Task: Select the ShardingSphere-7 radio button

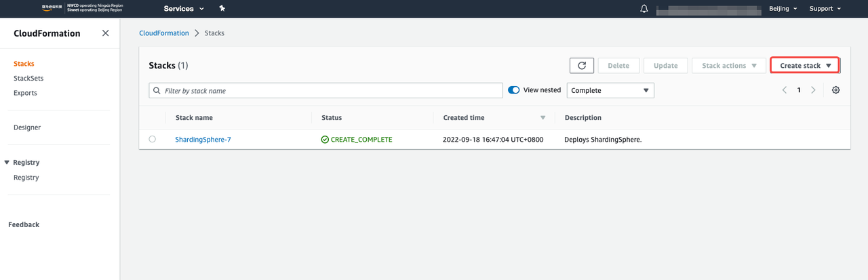Action: [152, 139]
